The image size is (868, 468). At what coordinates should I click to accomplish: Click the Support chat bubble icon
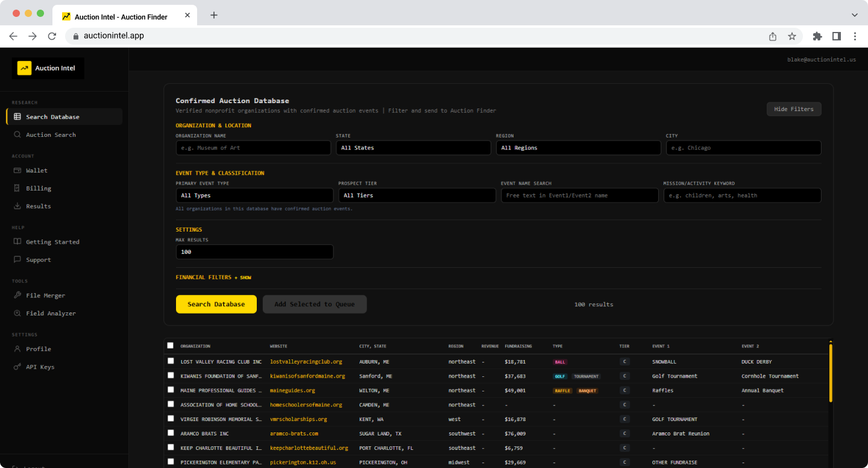point(17,260)
